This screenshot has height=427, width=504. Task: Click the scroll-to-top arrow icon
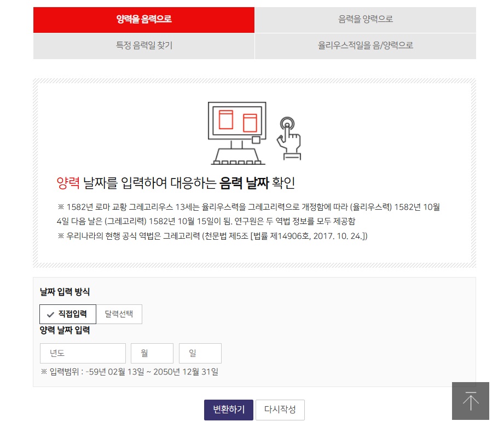click(x=470, y=401)
